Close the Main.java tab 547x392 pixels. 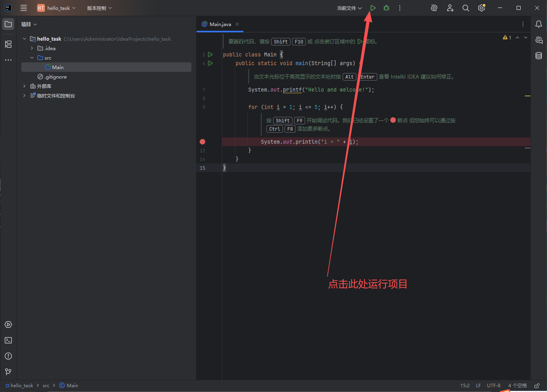(237, 24)
